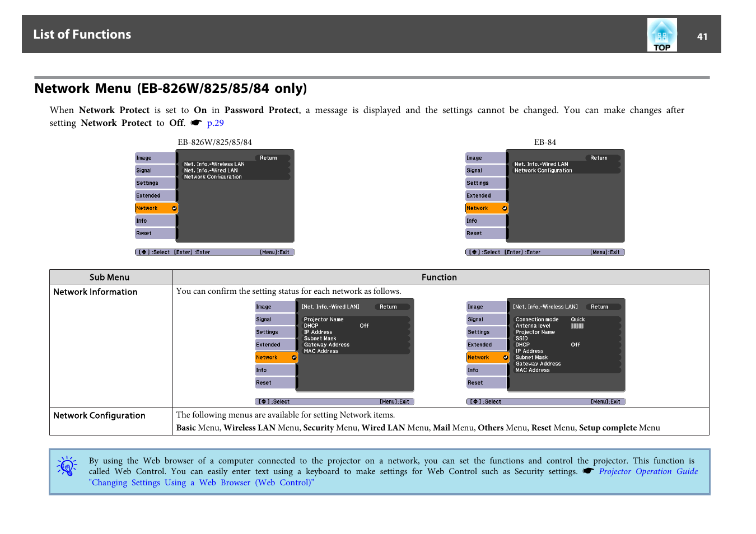Click Return in EB-84 menu screenshot
The height and width of the screenshot is (534, 756).
(603, 158)
